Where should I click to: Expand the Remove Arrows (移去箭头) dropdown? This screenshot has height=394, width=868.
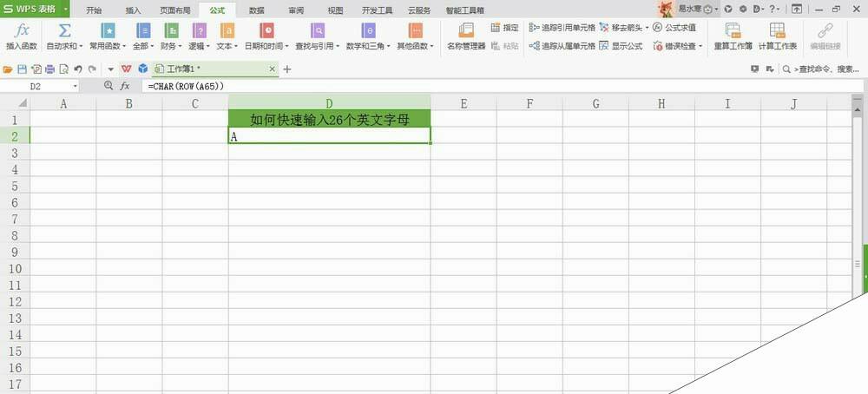pos(648,28)
